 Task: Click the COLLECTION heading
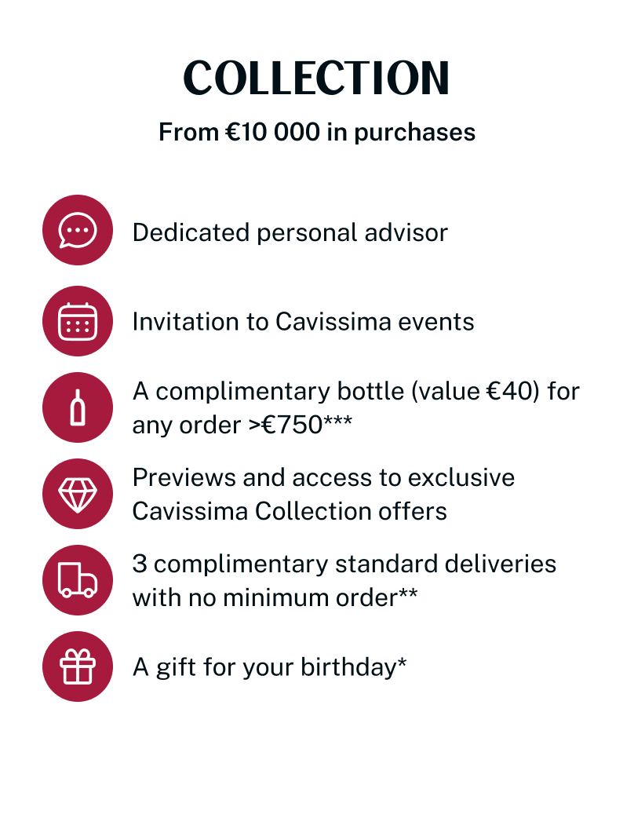click(x=316, y=79)
